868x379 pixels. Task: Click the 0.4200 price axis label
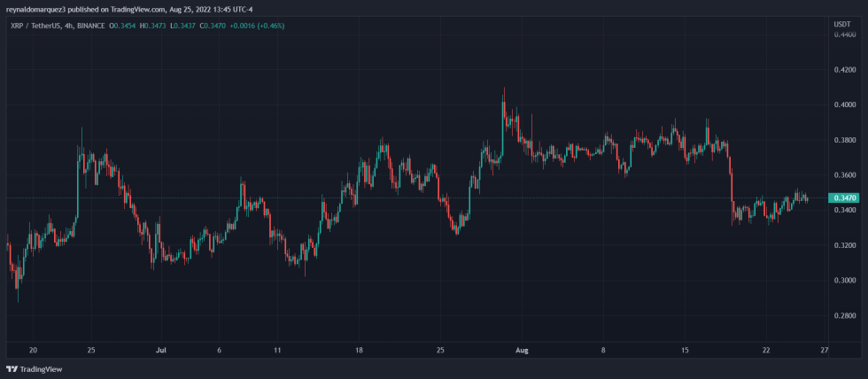[843, 70]
